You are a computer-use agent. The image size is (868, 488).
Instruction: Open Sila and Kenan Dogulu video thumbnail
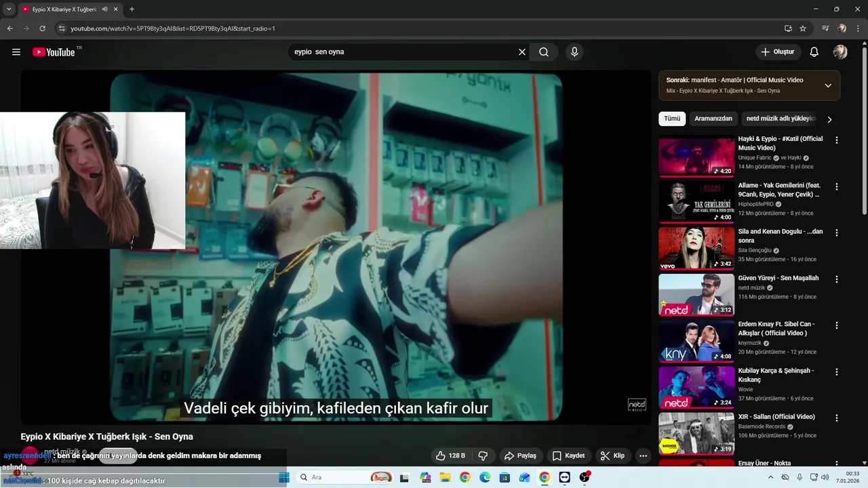696,249
